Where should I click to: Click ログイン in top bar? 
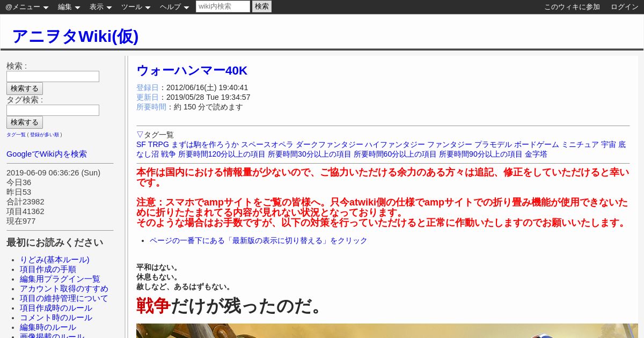pos(625,7)
